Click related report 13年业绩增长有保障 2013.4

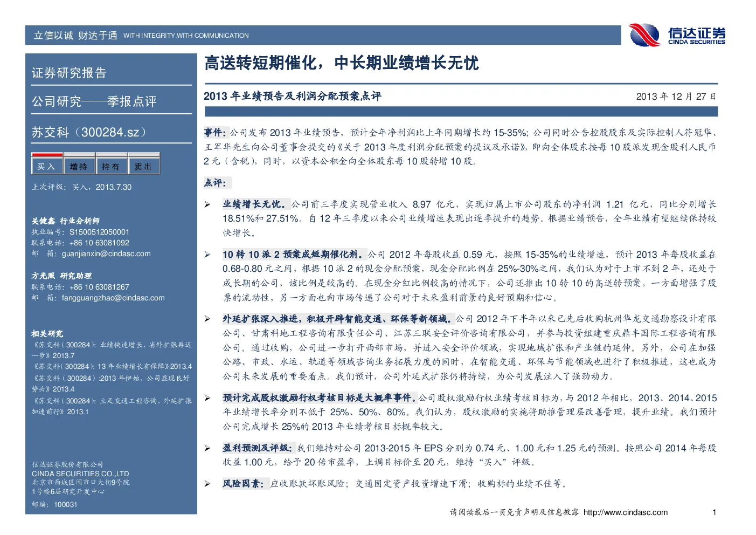(x=112, y=366)
